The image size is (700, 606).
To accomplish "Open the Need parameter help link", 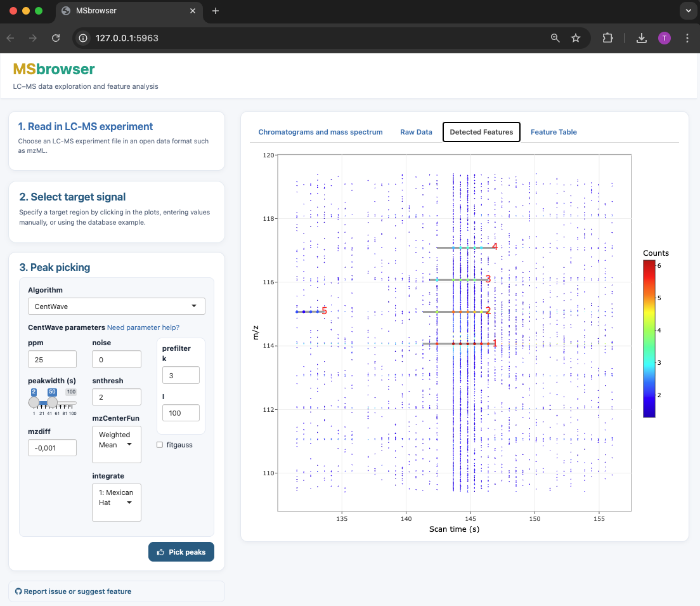I will click(x=143, y=327).
